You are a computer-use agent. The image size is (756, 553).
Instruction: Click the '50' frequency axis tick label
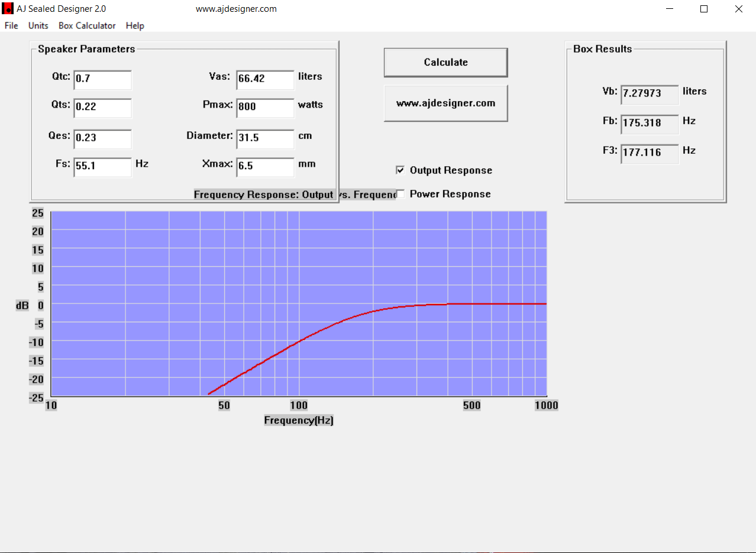click(224, 406)
